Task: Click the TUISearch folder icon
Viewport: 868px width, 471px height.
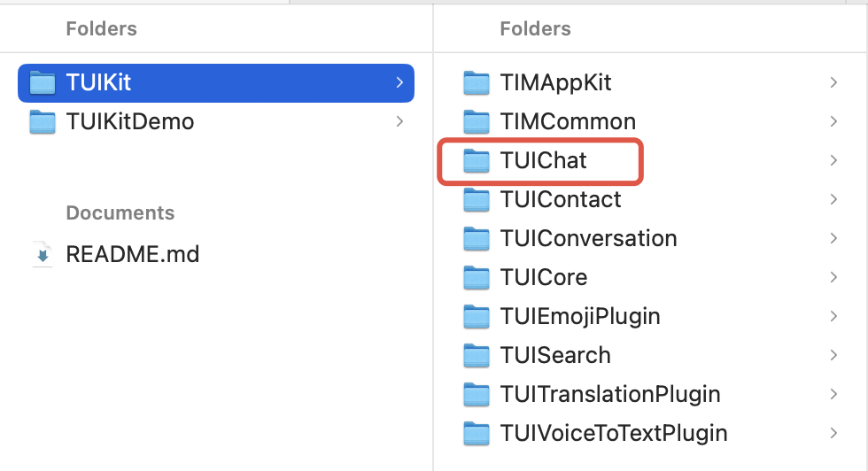Action: 477,355
